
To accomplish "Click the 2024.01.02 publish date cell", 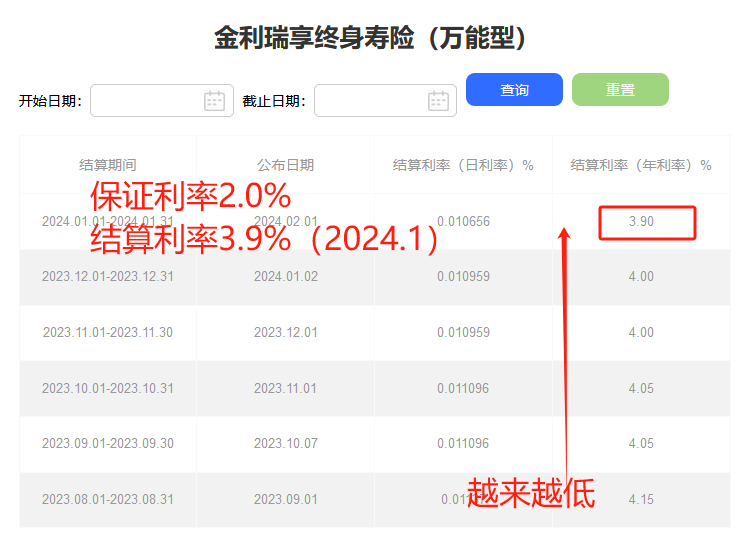I will click(285, 277).
